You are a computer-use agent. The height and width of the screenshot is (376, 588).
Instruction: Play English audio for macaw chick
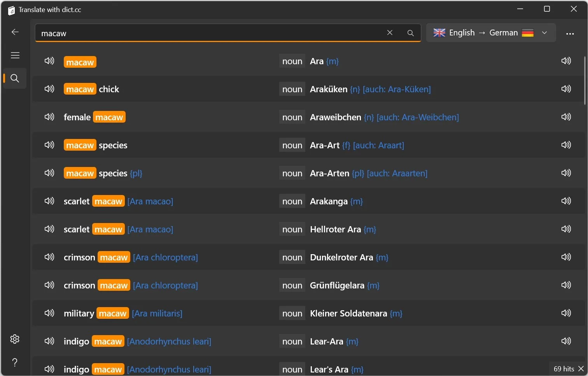pyautogui.click(x=49, y=89)
